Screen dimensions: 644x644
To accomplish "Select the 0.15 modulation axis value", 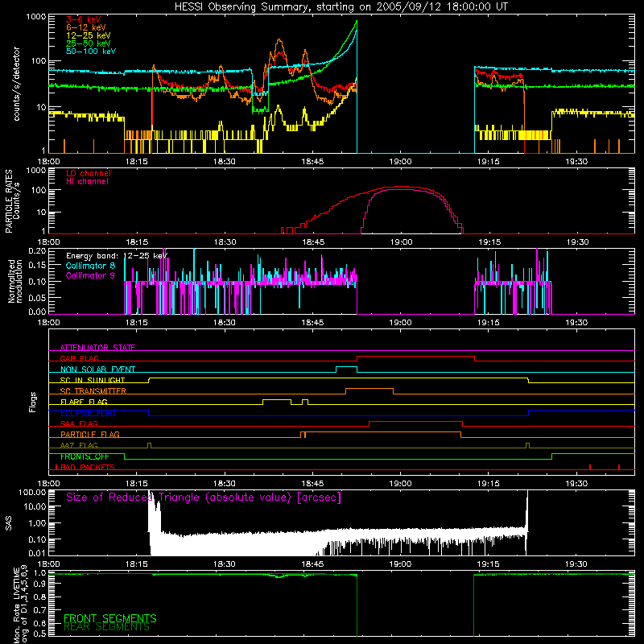I will click(x=37, y=266).
